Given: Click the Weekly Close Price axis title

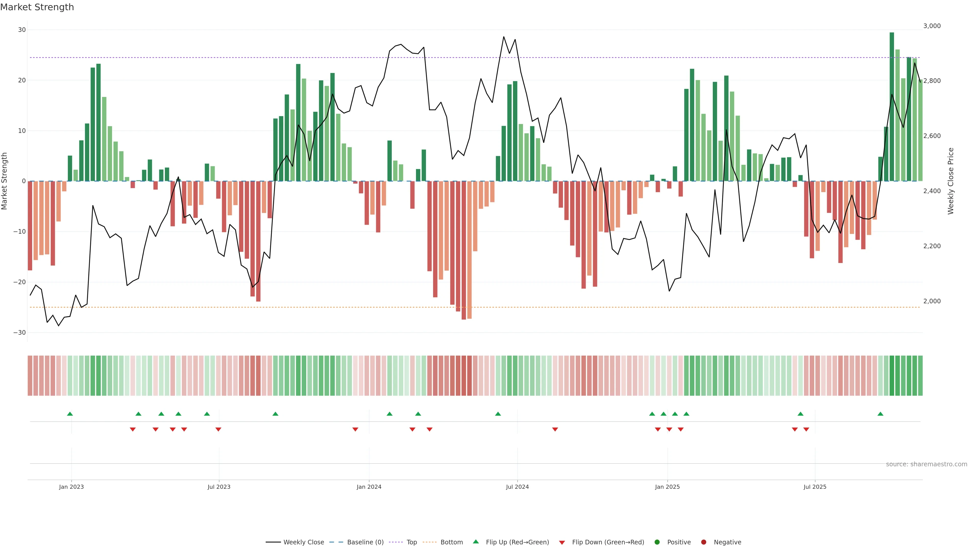Looking at the screenshot, I should 951,181.
